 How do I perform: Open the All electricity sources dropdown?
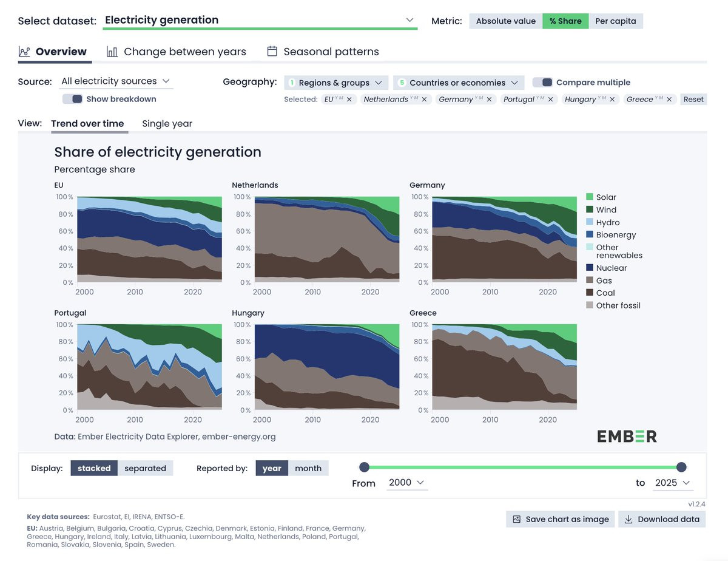tap(116, 81)
